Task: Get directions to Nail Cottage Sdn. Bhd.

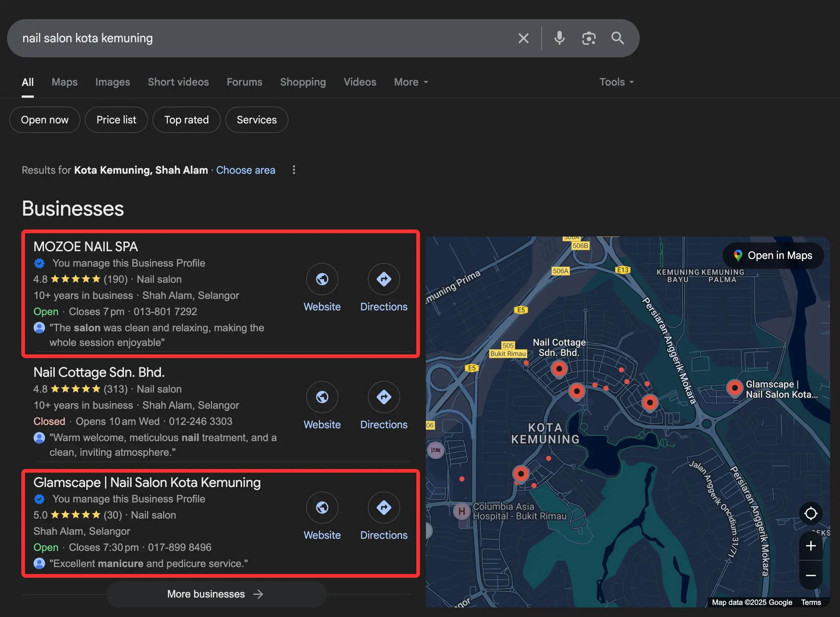Action: pos(384,397)
